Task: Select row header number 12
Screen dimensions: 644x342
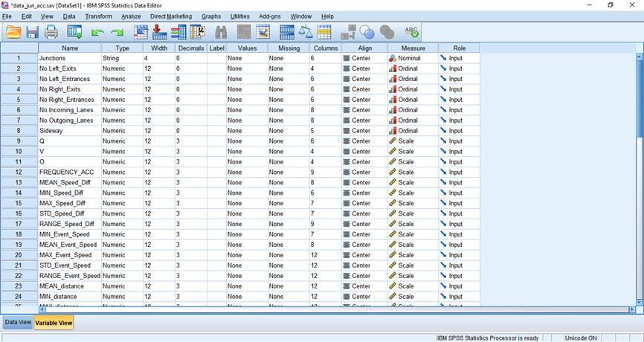Action: pyautogui.click(x=19, y=172)
